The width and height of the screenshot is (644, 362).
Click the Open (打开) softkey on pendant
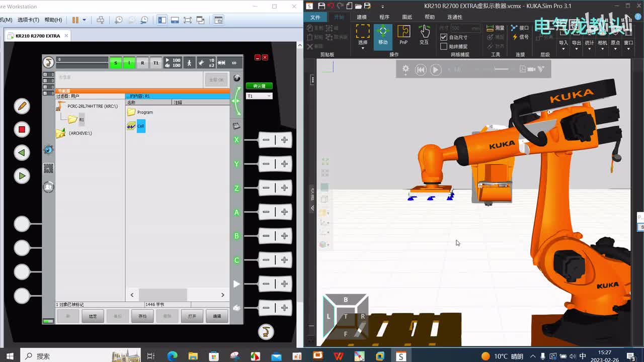[192, 316]
